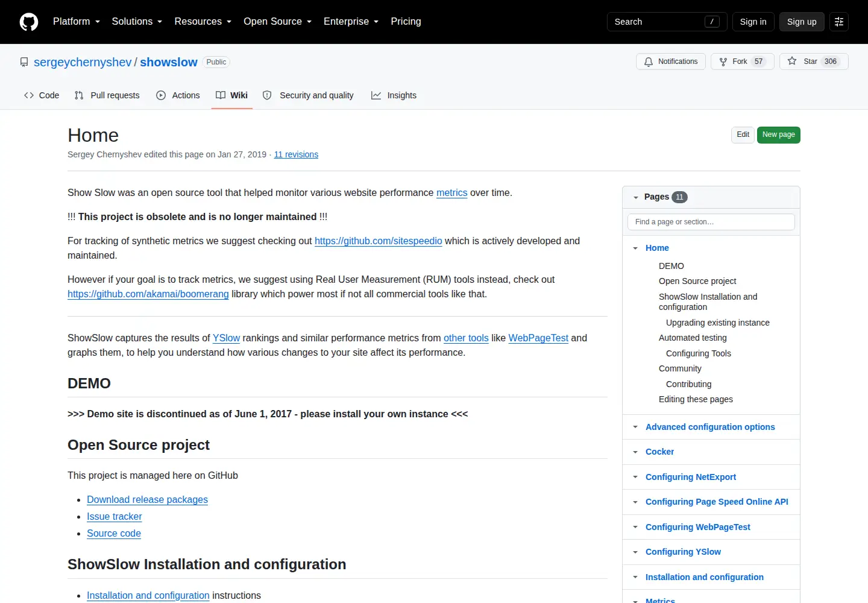Go to the Actions tab
The image size is (868, 603).
pyautogui.click(x=178, y=95)
